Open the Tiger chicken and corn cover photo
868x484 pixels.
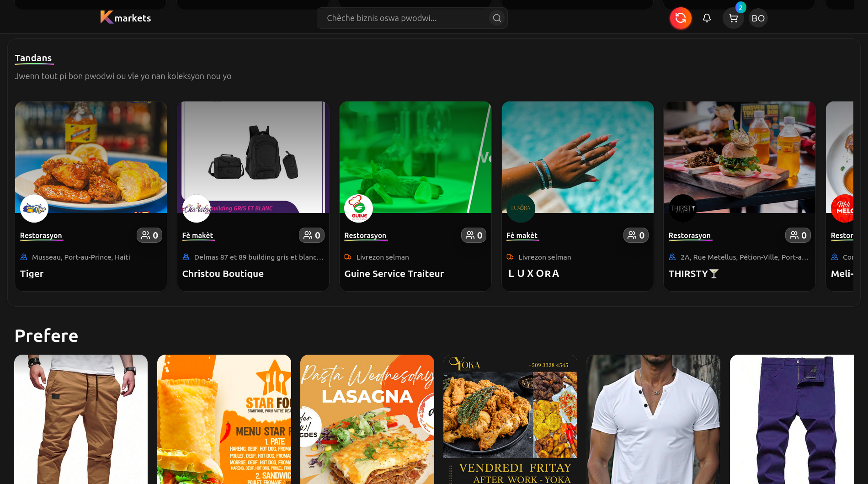click(x=91, y=157)
